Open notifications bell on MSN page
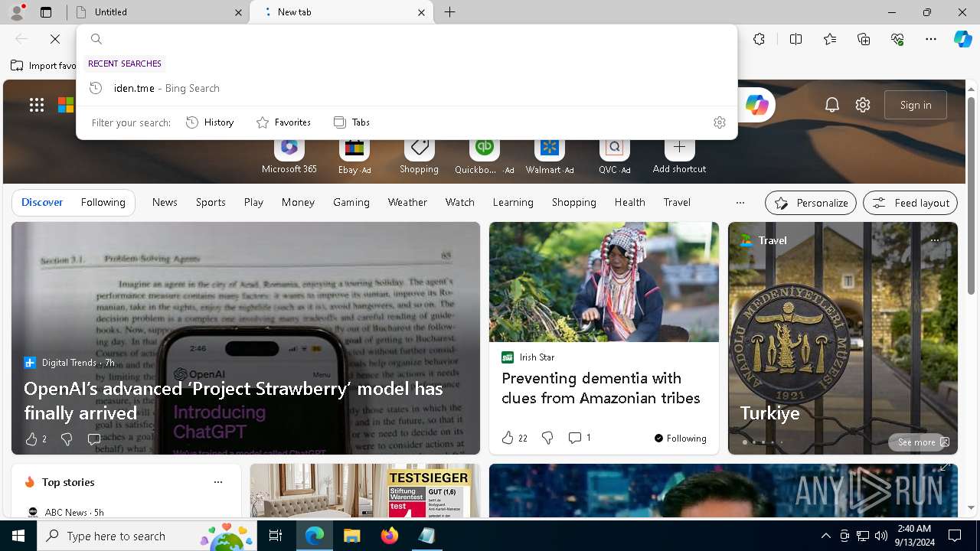980x551 pixels. pos(832,105)
